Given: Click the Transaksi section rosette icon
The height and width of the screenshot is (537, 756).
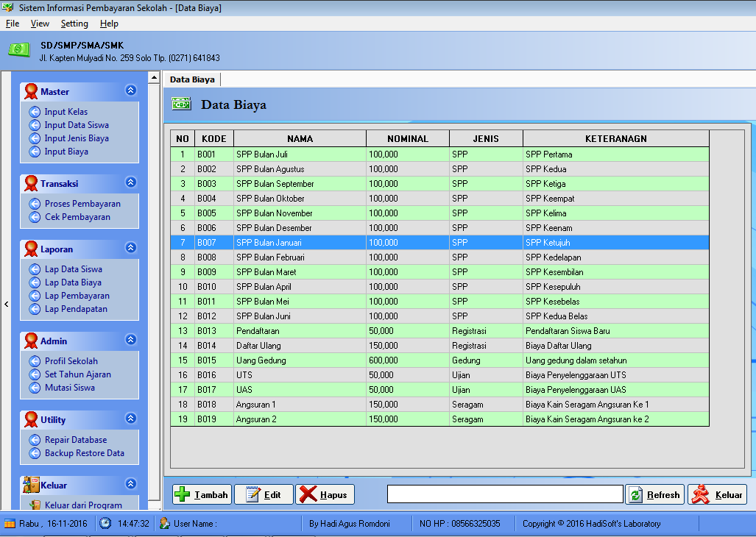Looking at the screenshot, I should point(31,183).
